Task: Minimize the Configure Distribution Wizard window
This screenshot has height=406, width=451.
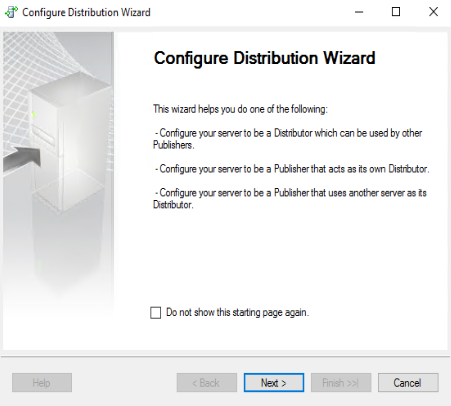Action: point(359,12)
